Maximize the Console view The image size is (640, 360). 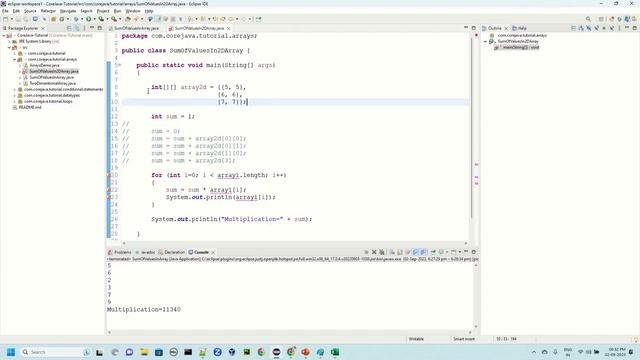[x=473, y=252]
